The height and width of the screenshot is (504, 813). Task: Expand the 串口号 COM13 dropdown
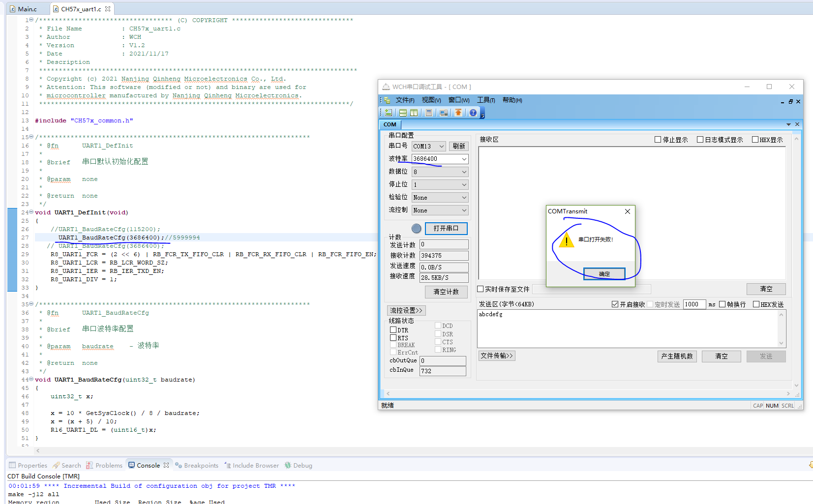[441, 146]
